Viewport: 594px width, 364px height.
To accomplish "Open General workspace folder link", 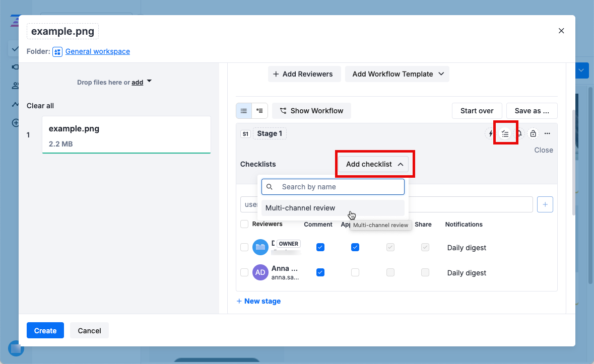I will pos(97,51).
